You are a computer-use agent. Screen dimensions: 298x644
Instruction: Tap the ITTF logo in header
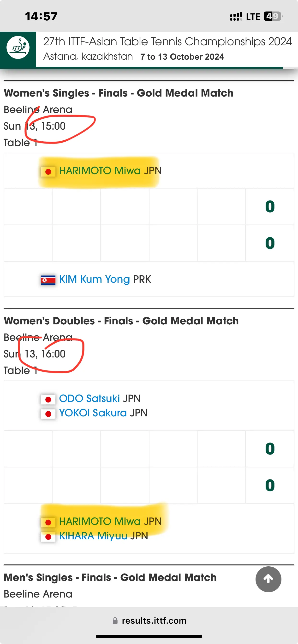point(18,48)
